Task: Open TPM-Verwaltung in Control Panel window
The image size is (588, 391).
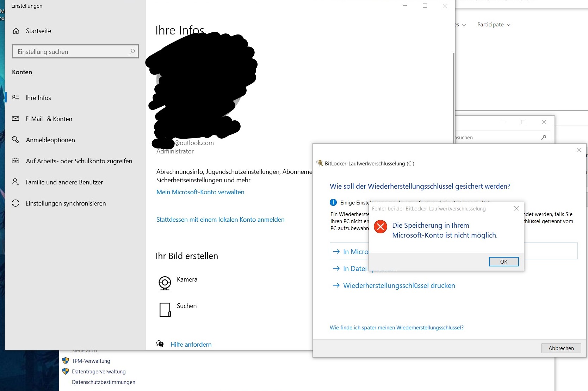Action: point(91,361)
